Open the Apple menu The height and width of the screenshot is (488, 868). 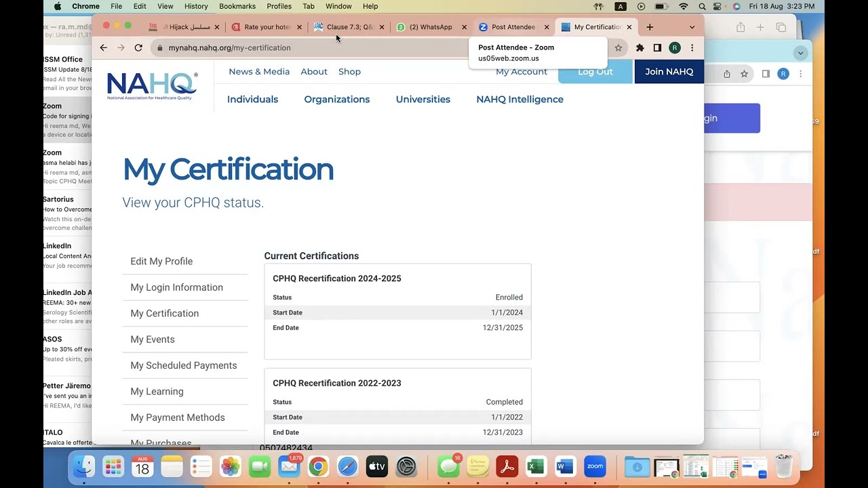[58, 6]
